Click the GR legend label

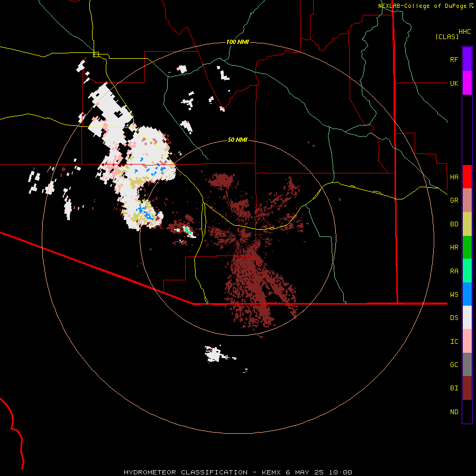(454, 200)
